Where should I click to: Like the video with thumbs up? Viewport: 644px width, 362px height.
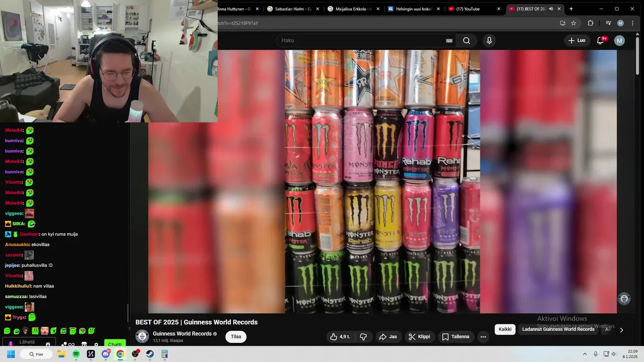point(340,337)
